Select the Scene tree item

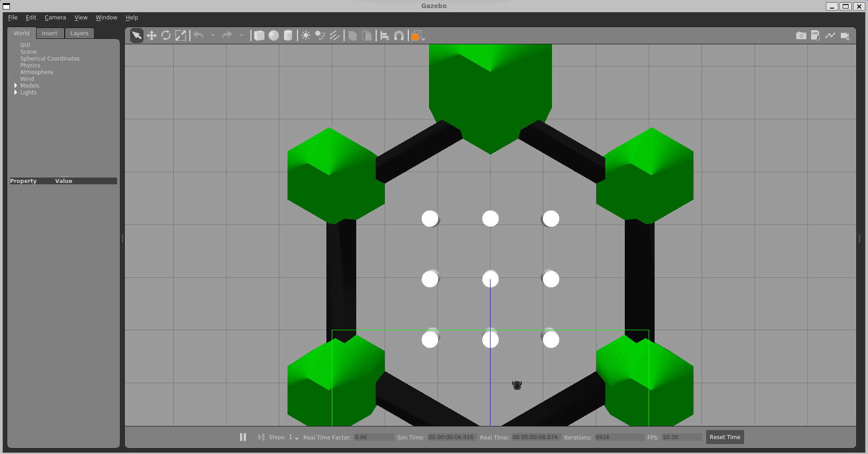(x=28, y=52)
